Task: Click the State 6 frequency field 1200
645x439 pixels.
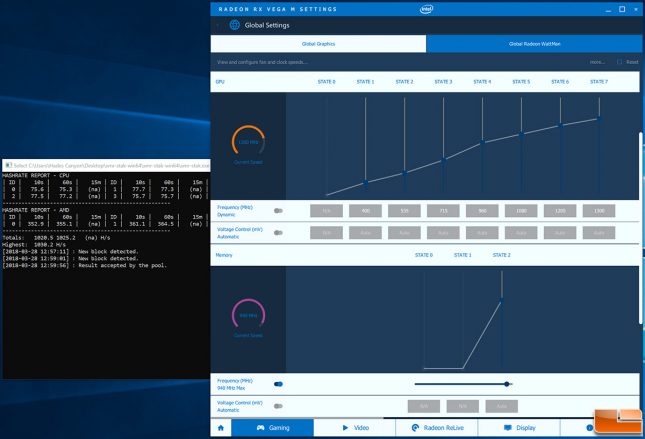Action: (x=560, y=211)
